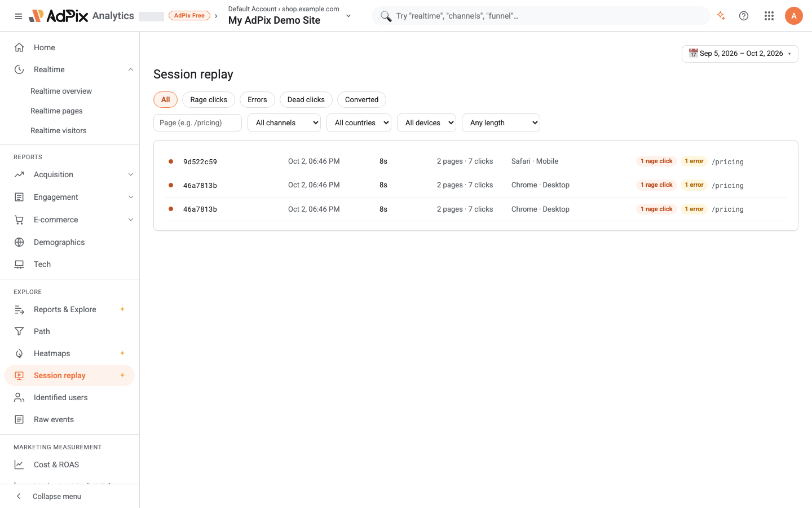The width and height of the screenshot is (812, 508).
Task: Open the apps grid icon
Action: coord(769,16)
